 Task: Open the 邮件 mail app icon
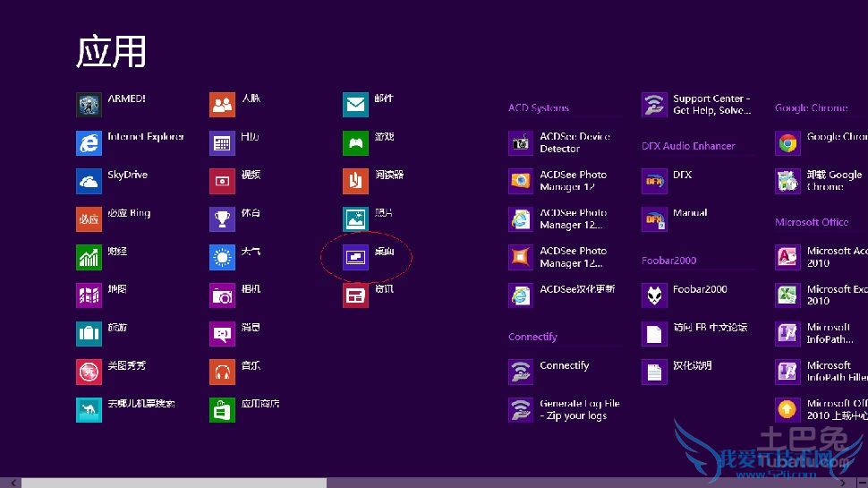[x=355, y=105]
